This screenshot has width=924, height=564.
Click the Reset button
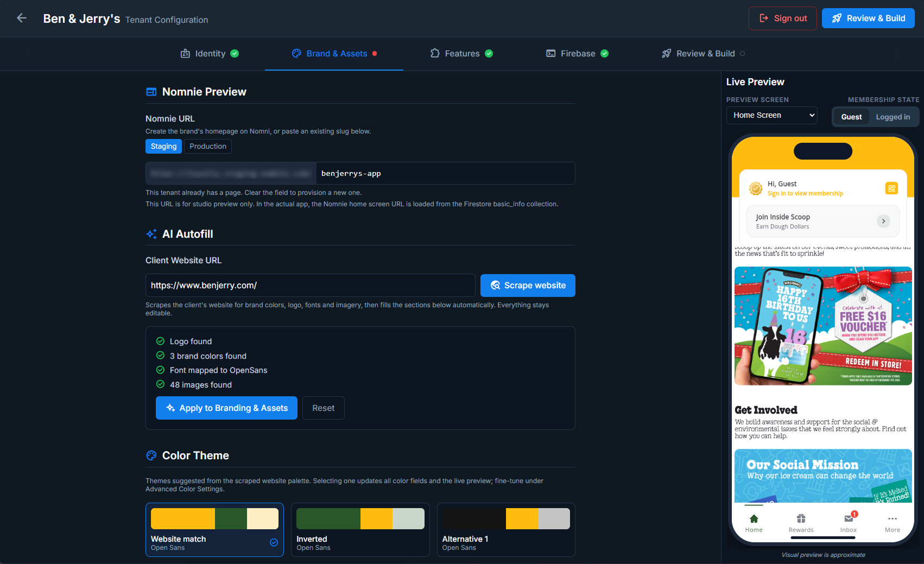coord(323,408)
